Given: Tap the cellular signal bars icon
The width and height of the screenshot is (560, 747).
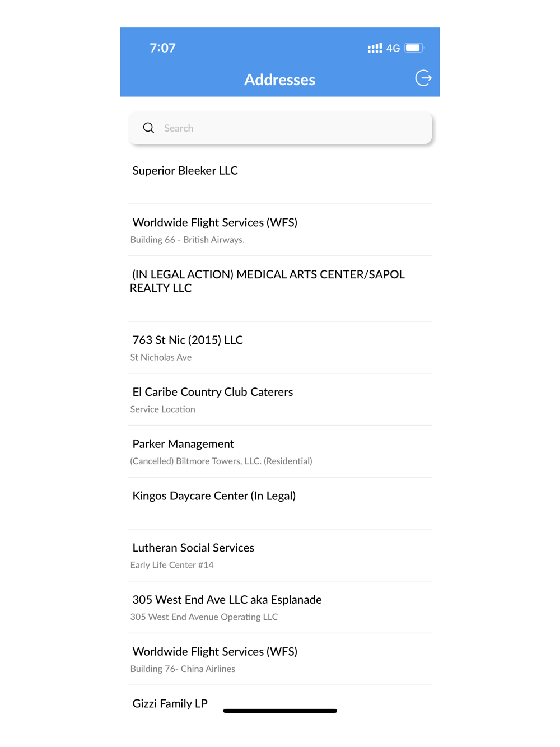Looking at the screenshot, I should click(x=375, y=48).
